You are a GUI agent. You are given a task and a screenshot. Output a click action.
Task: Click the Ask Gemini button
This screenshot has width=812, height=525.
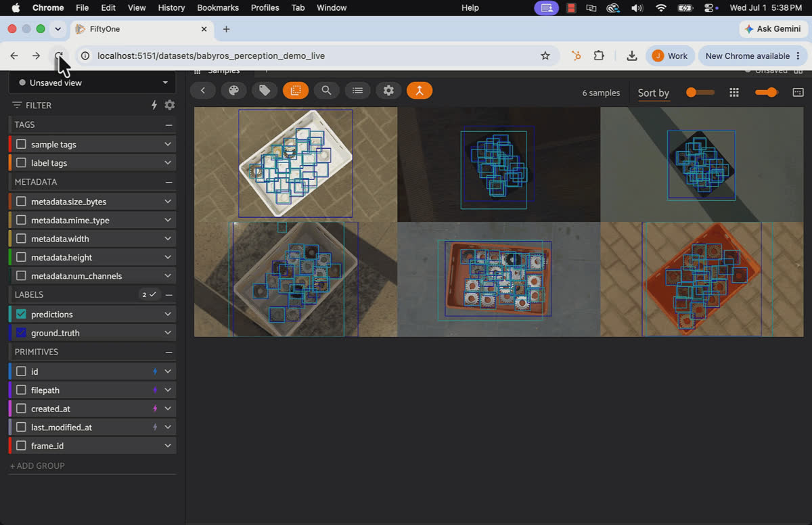pos(772,29)
